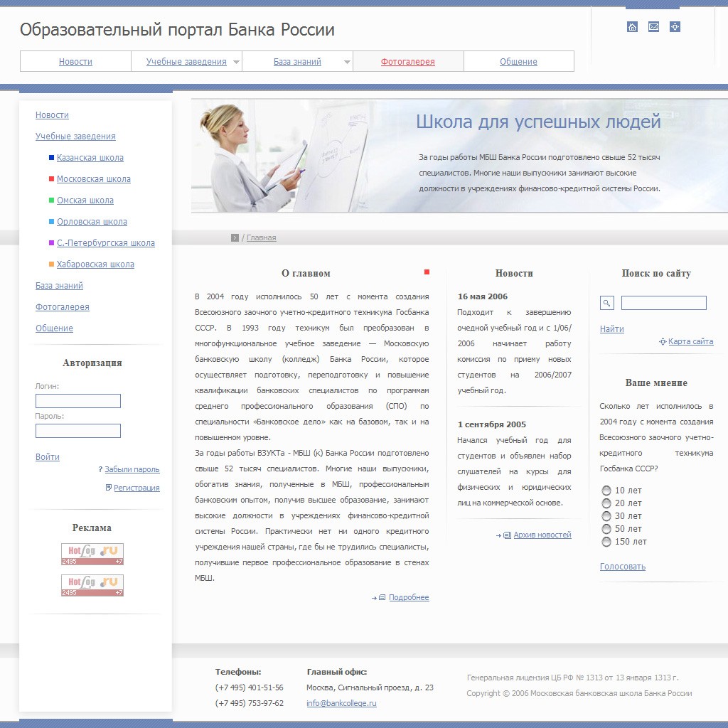Open the Омская школа link

click(85, 200)
